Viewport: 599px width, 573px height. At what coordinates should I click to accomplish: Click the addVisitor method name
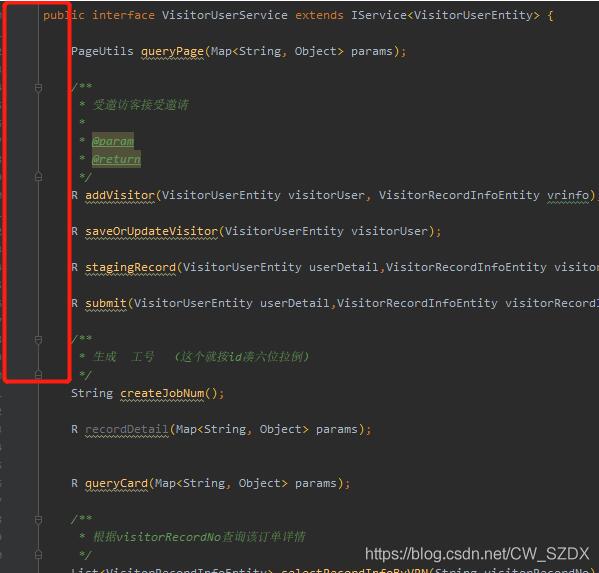(120, 195)
